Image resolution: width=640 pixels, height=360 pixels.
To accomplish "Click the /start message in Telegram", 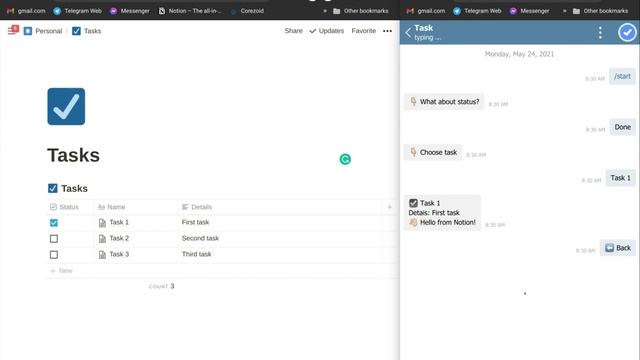I will [622, 76].
